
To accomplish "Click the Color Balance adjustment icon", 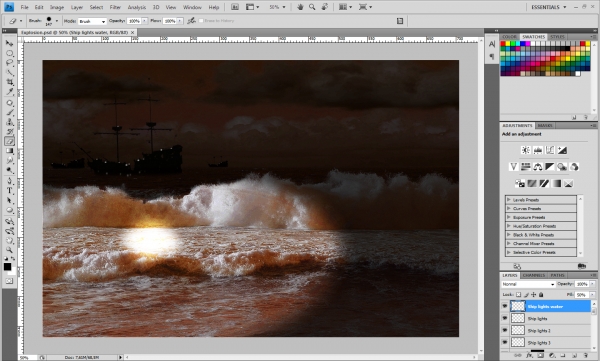I will tap(538, 167).
